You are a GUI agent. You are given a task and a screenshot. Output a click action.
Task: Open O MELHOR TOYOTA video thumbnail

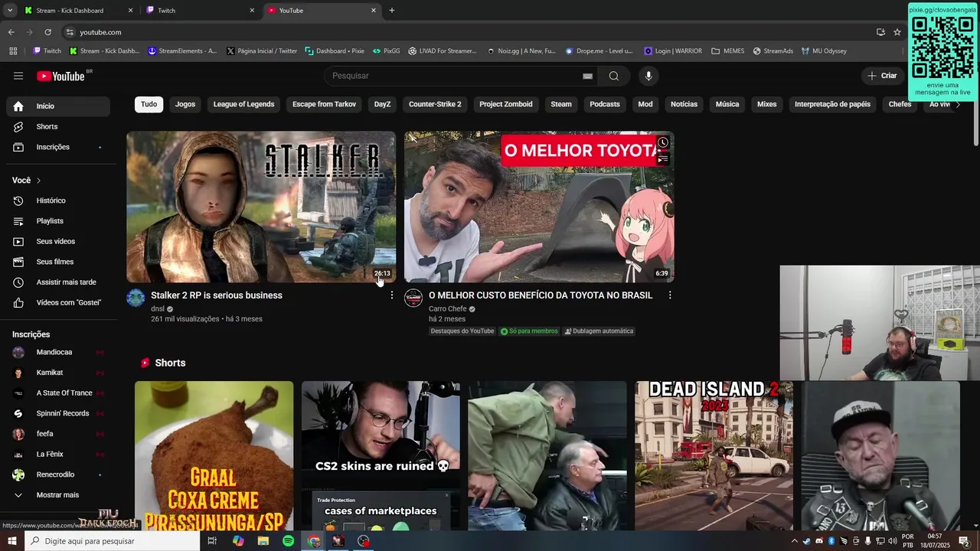tap(539, 207)
